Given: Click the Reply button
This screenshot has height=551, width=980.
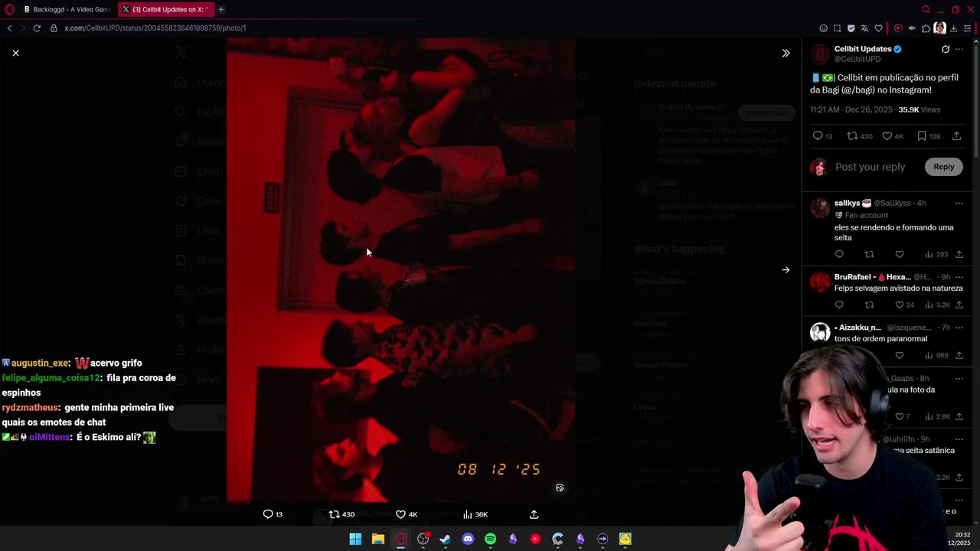Looking at the screenshot, I should pyautogui.click(x=943, y=167).
